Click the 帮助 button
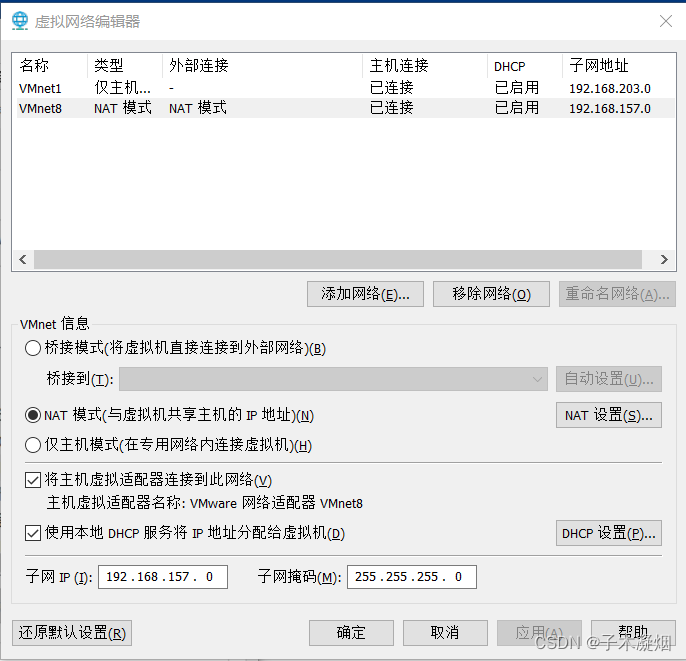 [x=633, y=633]
